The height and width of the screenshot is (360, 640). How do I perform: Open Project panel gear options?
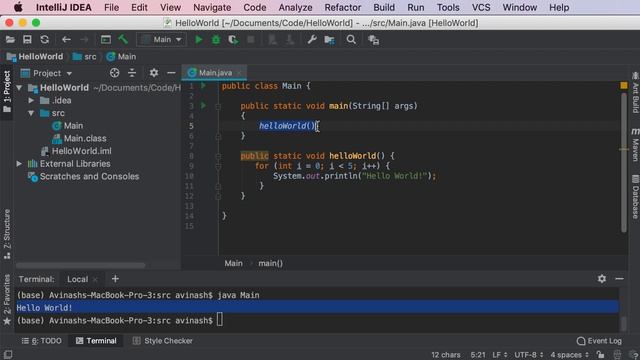(x=153, y=73)
